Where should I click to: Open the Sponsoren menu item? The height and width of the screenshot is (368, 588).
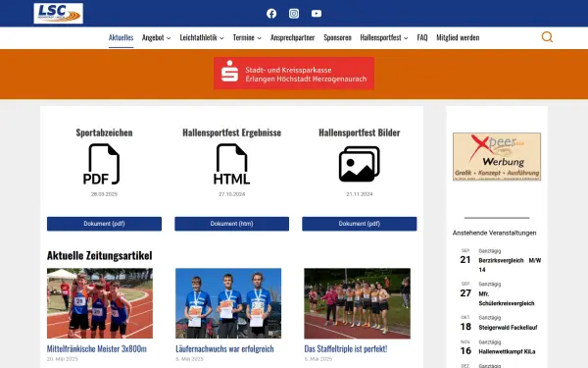click(337, 37)
